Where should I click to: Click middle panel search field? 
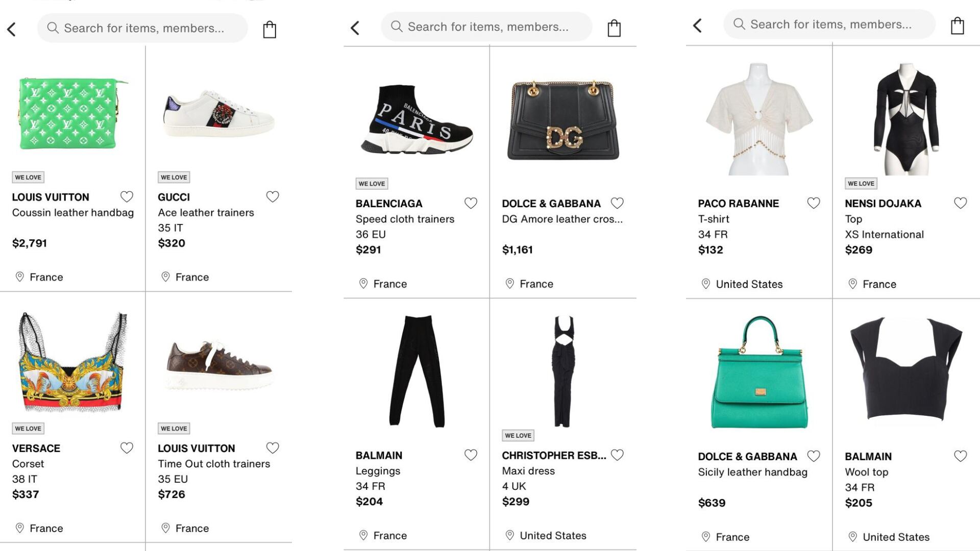pos(487,27)
